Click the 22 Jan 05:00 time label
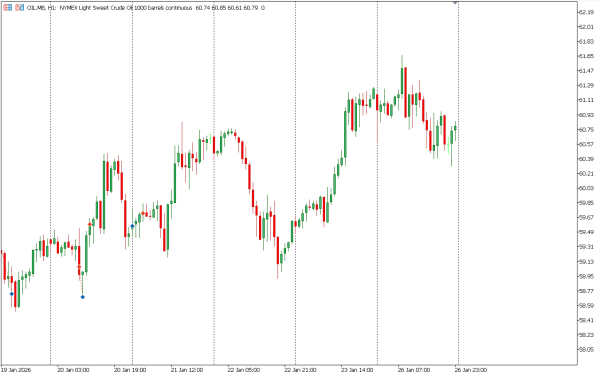 pyautogui.click(x=243, y=370)
